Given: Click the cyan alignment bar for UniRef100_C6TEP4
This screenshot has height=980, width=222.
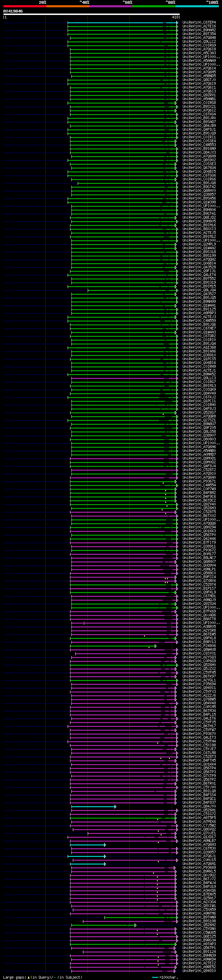Looking at the screenshot, I should (x=123, y=23).
